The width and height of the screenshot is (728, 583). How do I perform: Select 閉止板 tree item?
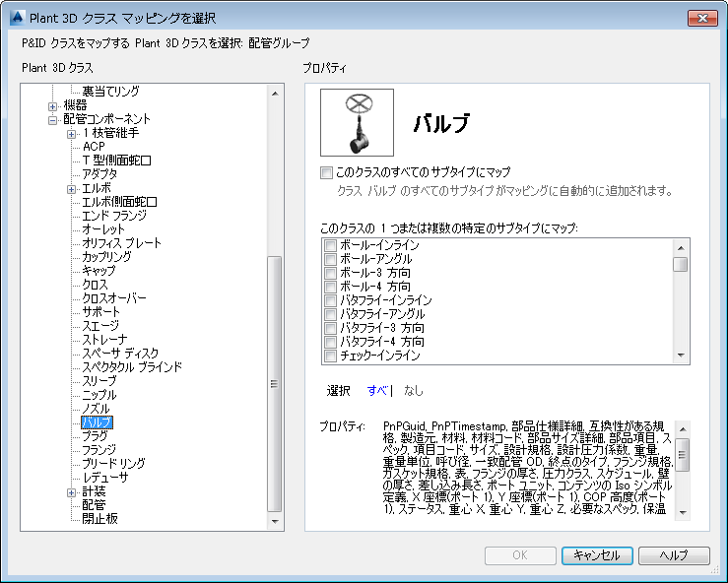click(x=99, y=518)
